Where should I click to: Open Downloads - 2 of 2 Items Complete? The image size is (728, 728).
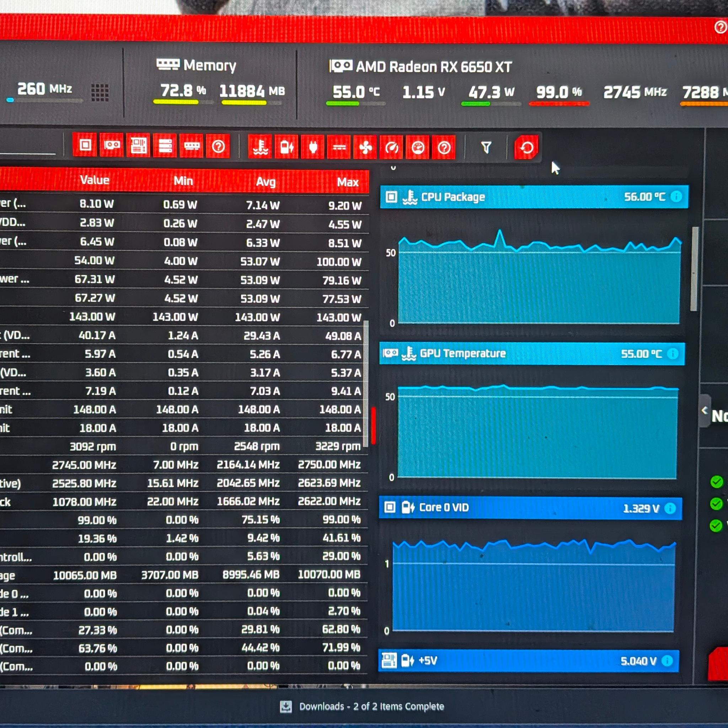pos(371,707)
